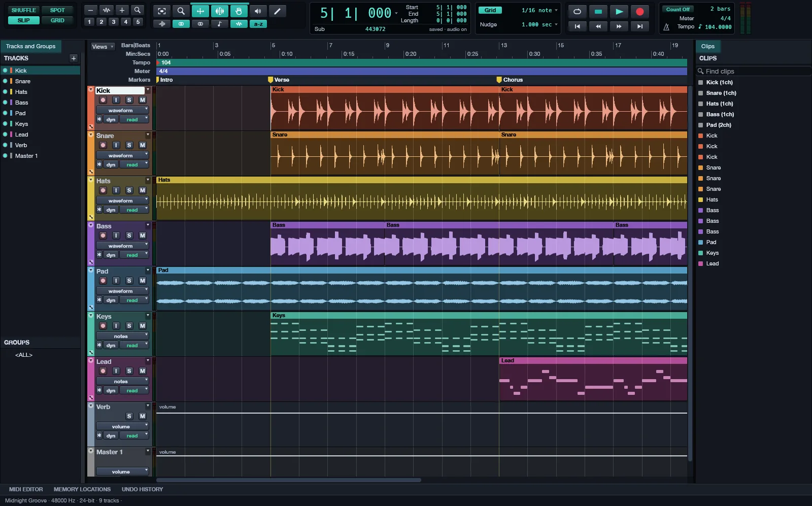Open Keys track view notes dropdown

coord(122,336)
